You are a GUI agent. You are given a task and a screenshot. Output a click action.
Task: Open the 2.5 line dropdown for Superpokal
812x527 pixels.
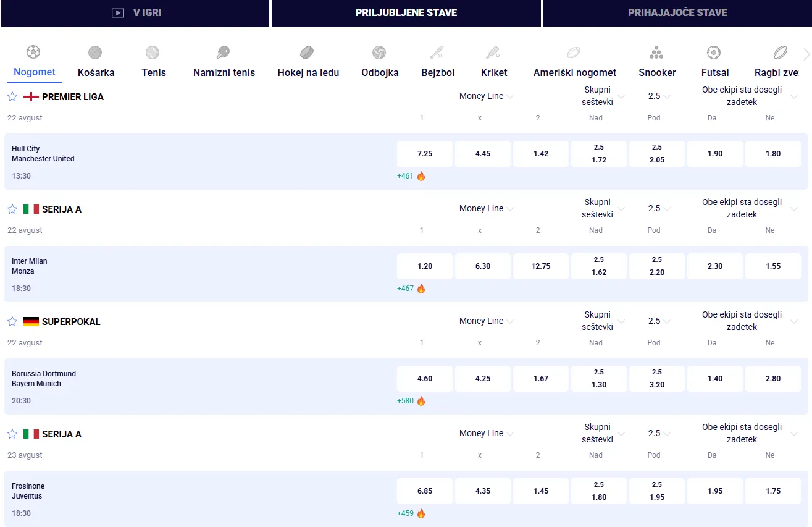[x=659, y=321]
